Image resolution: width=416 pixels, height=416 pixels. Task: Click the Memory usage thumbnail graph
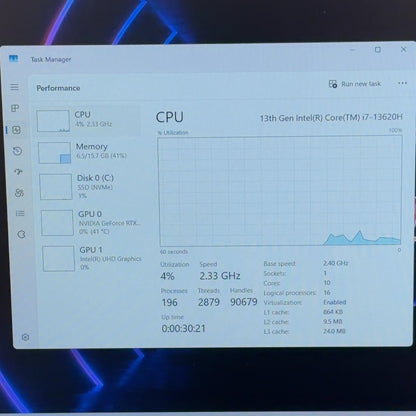pyautogui.click(x=54, y=153)
